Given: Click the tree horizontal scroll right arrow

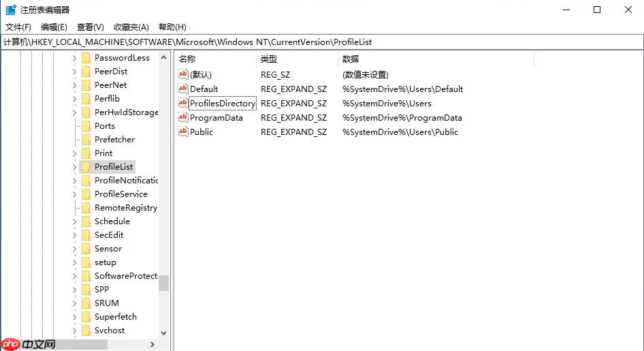Looking at the screenshot, I should (152, 344).
